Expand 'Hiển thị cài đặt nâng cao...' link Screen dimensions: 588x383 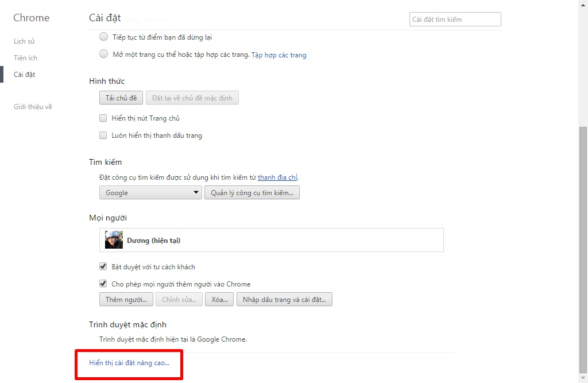[x=129, y=363]
